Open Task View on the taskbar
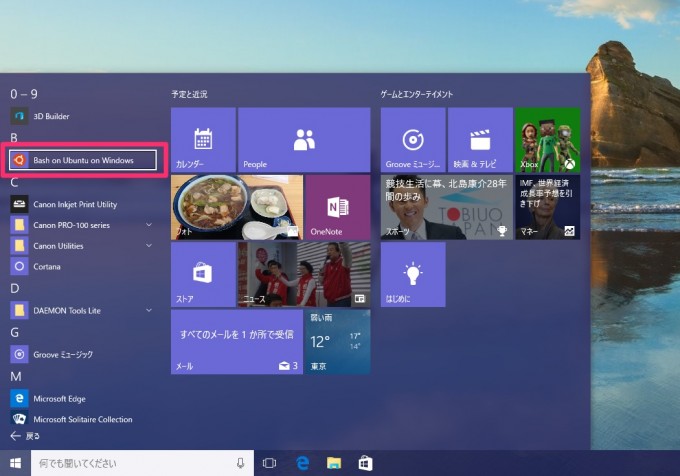Screen dimensions: 680x476 coord(269,463)
